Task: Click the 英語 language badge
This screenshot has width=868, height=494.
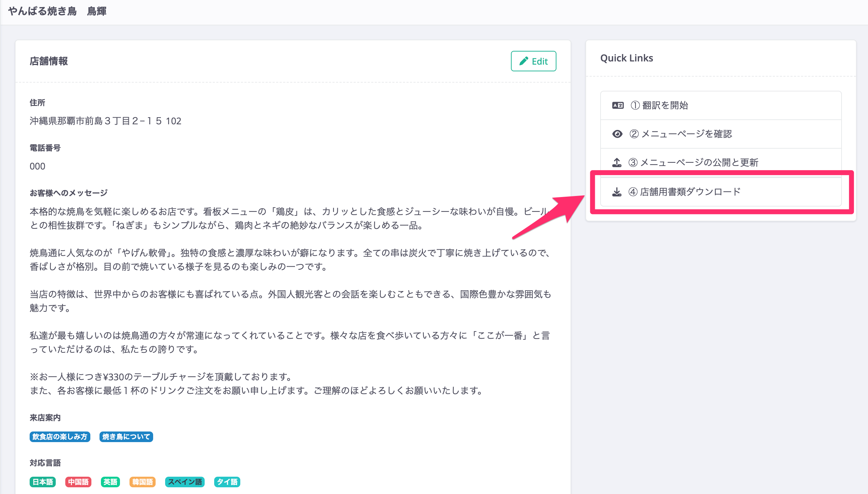Action: [x=110, y=482]
